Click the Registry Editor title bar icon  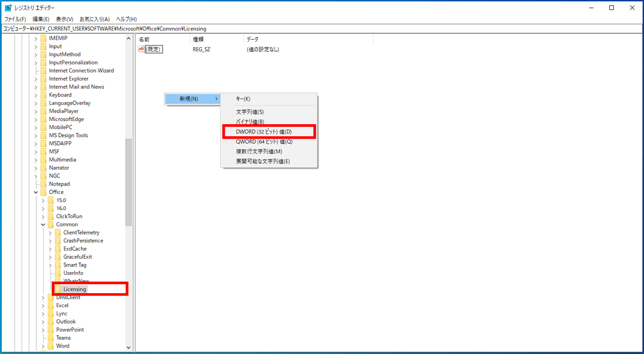(8, 8)
